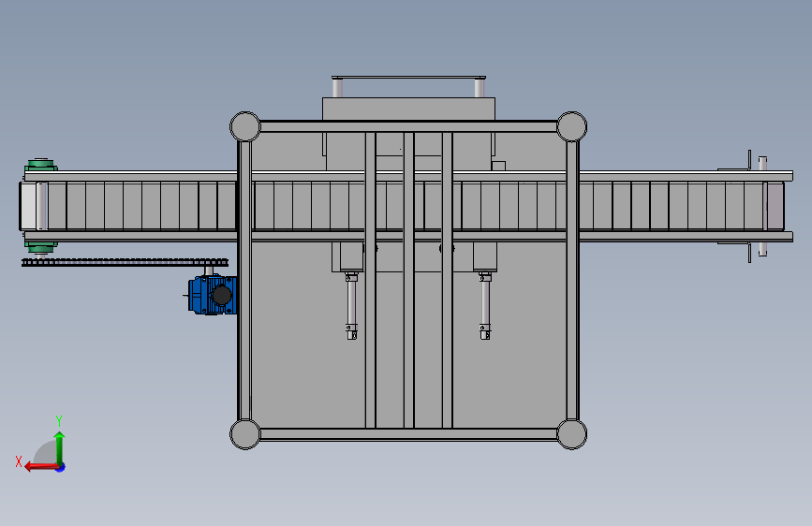
Task: Select the end roller at conveyor's right end
Action: [x=775, y=206]
